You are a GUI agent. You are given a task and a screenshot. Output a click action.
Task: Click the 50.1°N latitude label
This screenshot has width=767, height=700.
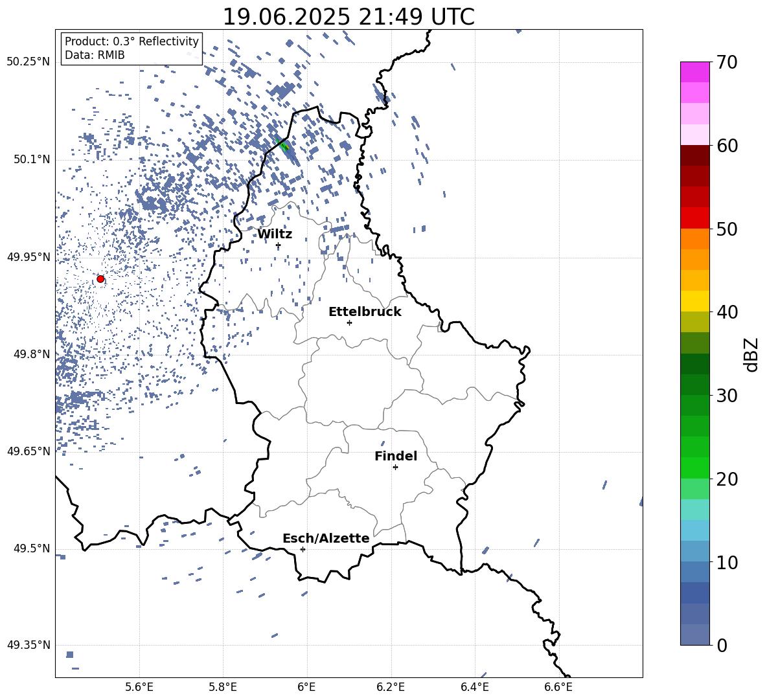(32, 160)
